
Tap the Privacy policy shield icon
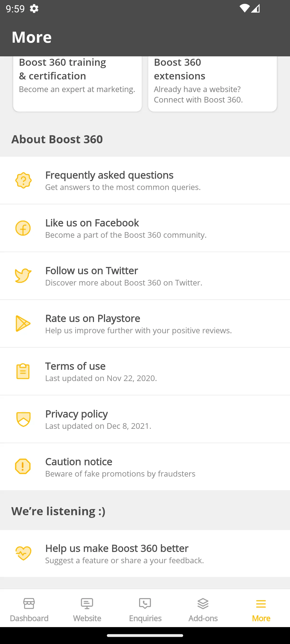[23, 419]
